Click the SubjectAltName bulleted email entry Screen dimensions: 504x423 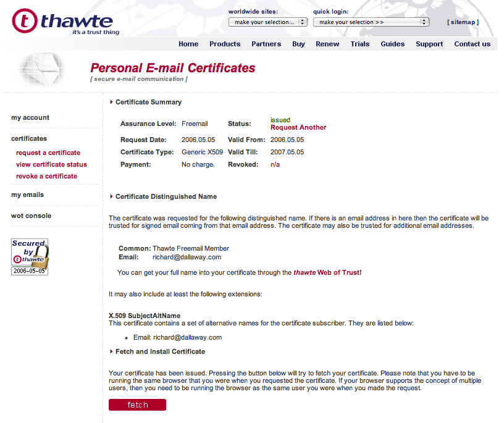point(178,338)
